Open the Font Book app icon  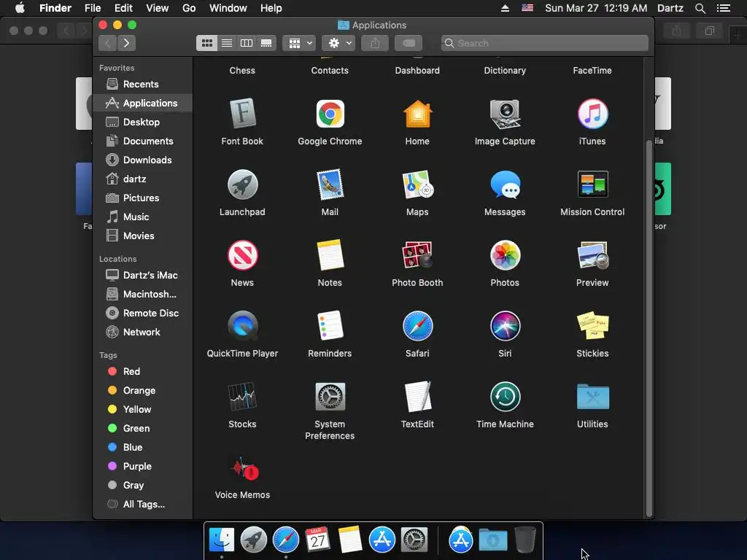pos(242,114)
